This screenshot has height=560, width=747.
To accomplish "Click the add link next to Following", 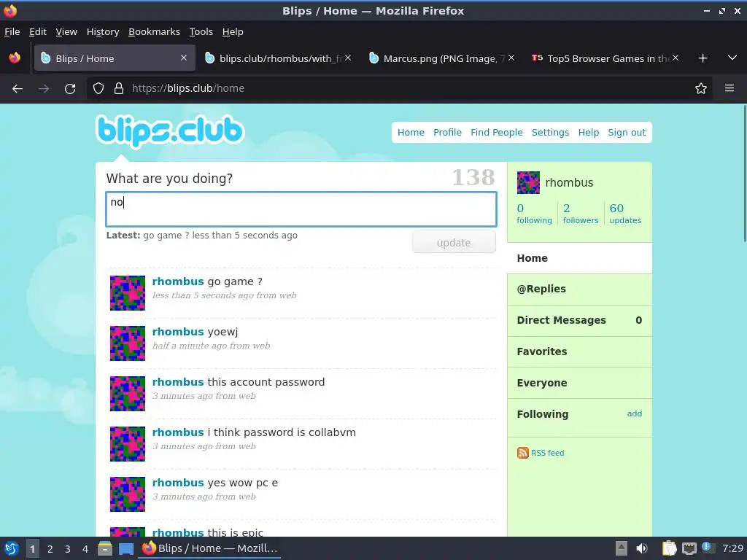I will (x=634, y=414).
